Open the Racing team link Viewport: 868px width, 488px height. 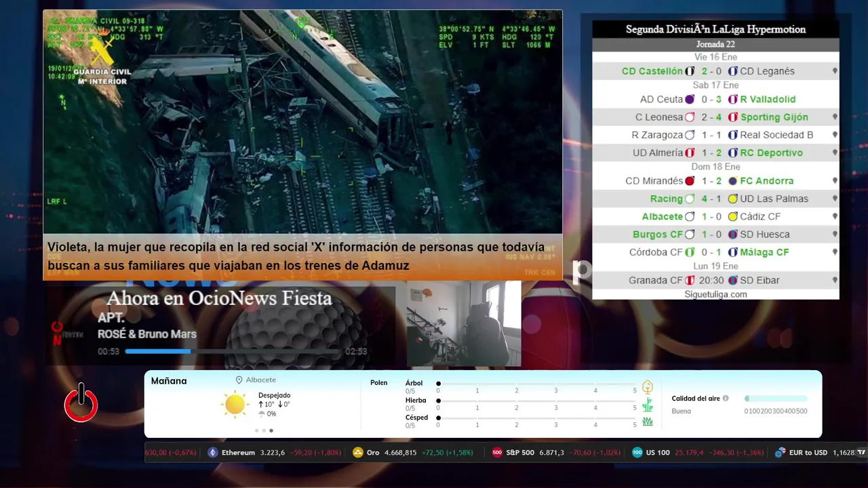666,199
